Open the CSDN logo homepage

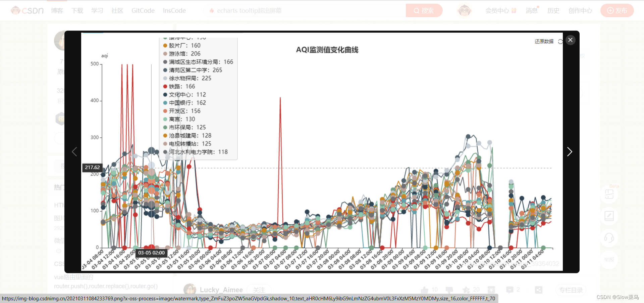click(x=27, y=10)
